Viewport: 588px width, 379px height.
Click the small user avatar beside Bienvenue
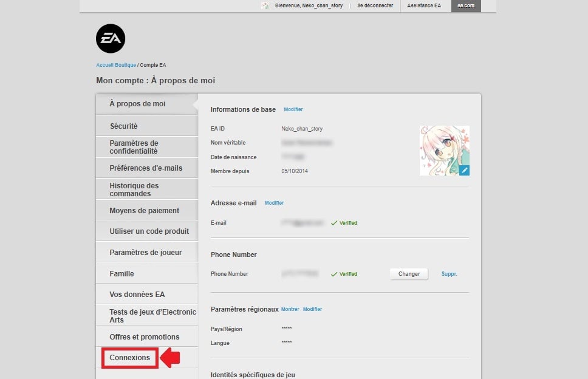coord(265,6)
